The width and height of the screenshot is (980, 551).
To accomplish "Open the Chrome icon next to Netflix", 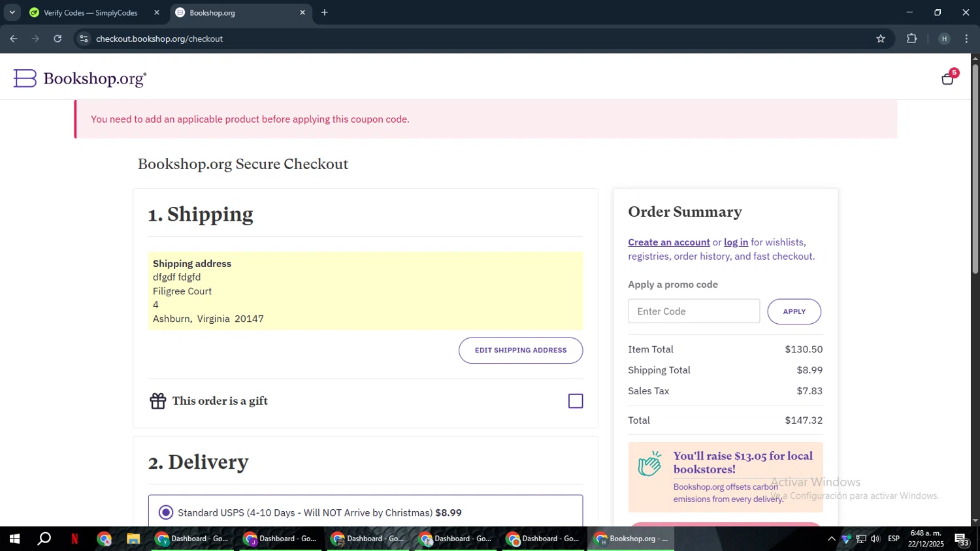I will [105, 539].
